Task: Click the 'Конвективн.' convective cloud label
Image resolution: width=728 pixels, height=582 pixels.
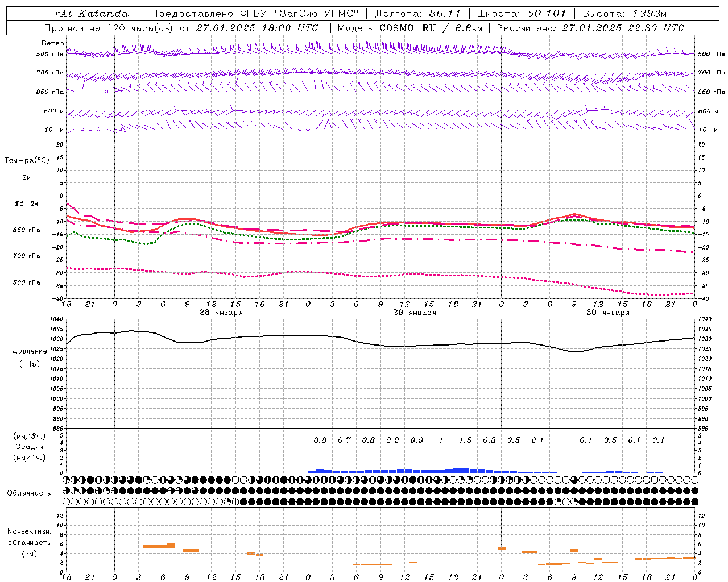Action: coord(29,531)
